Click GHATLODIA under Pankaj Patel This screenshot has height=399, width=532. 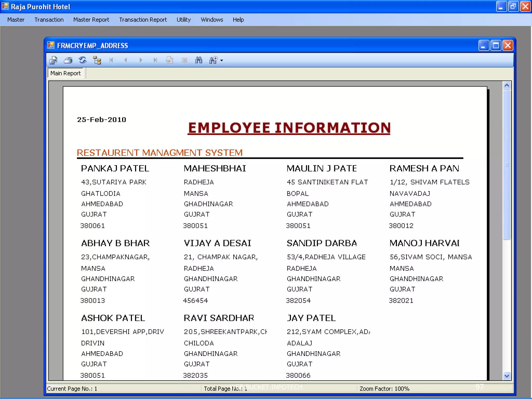[x=101, y=194]
